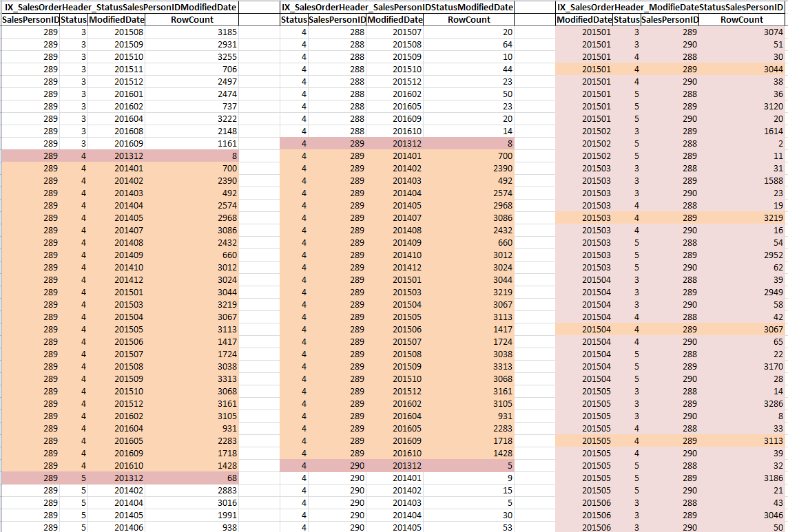Select the RowCount cell with value 64

pyautogui.click(x=469, y=44)
